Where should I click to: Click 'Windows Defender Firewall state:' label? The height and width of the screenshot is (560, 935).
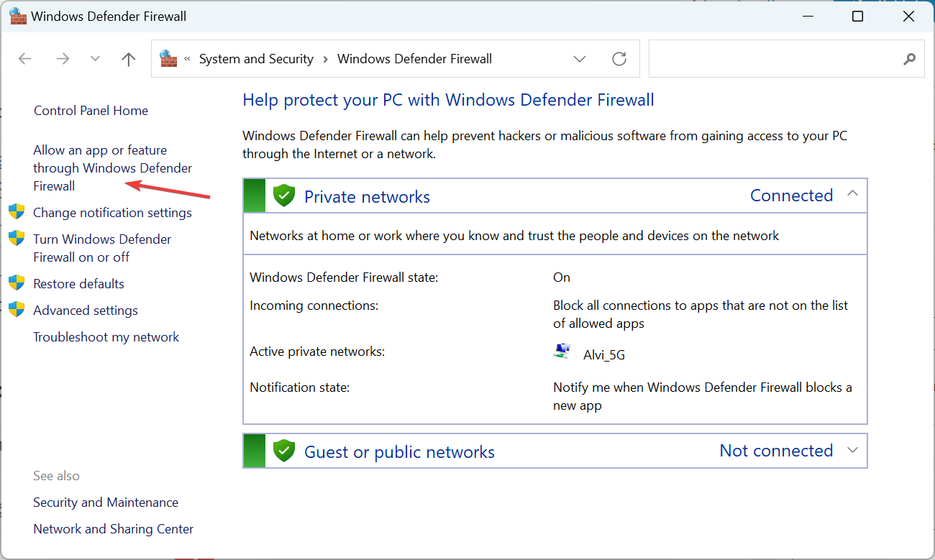[344, 277]
